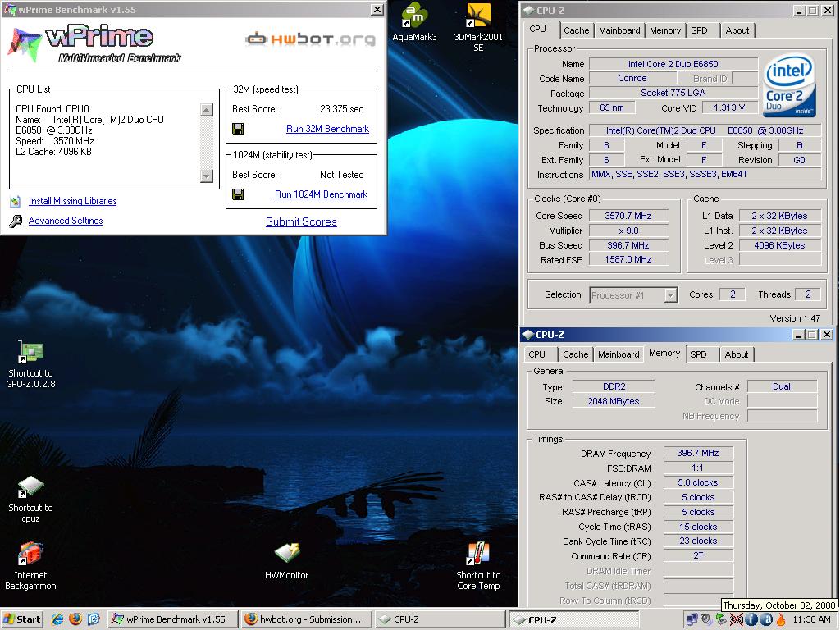Select the Mainboard tab in lower CPU-Z

619,354
